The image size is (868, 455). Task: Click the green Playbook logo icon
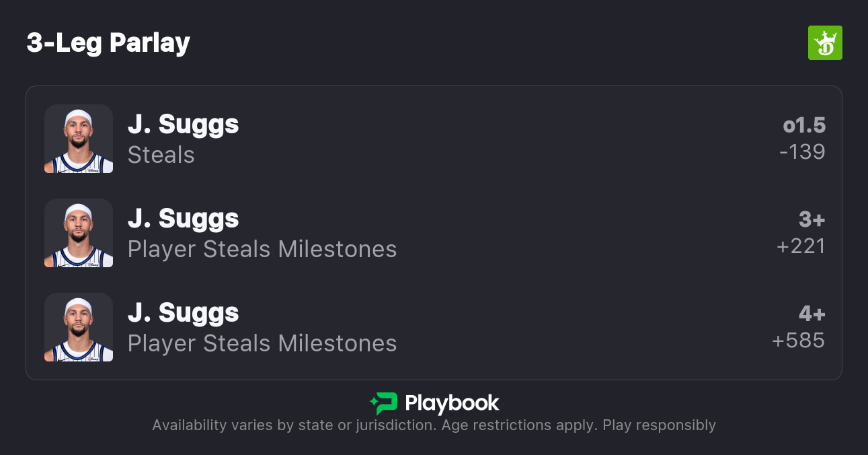[x=384, y=403]
